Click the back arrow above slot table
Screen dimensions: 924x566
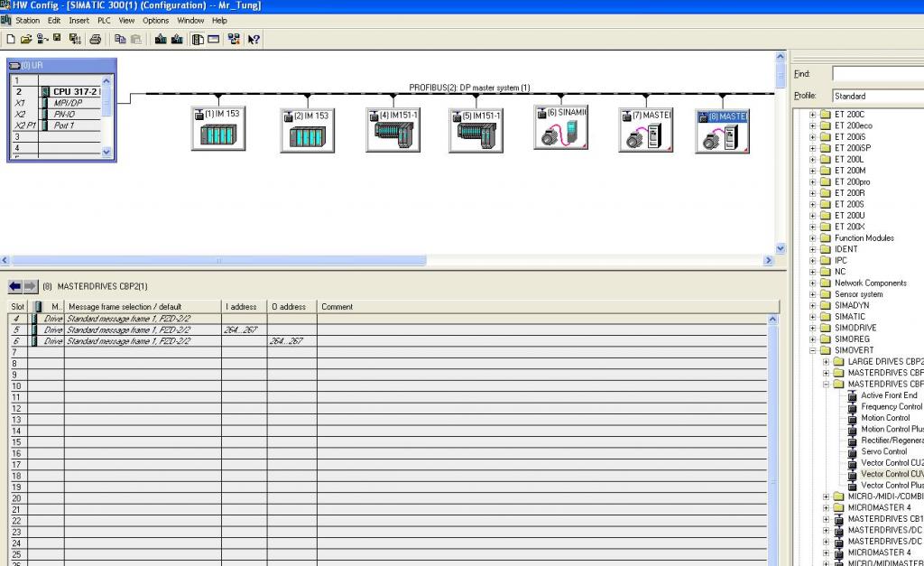(x=15, y=286)
